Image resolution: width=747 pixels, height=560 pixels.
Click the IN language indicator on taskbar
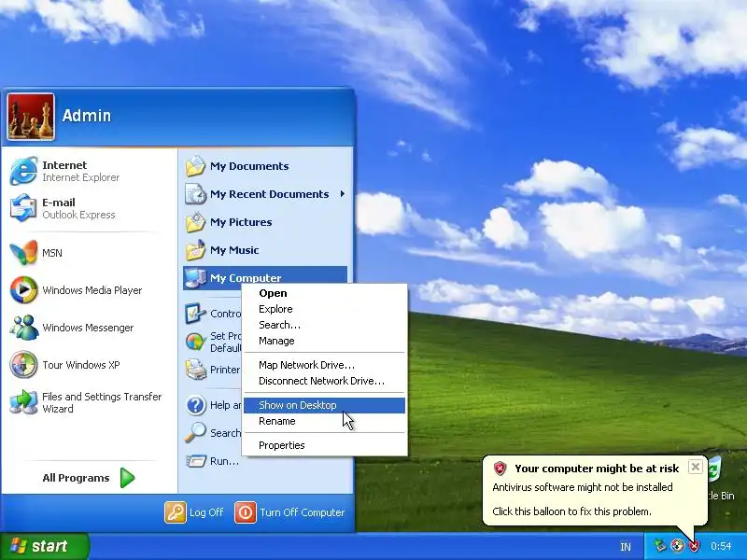(x=626, y=547)
